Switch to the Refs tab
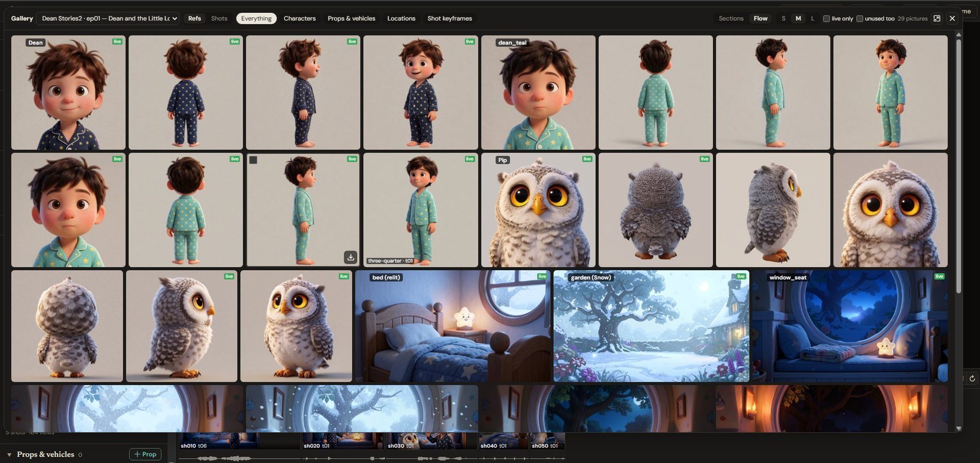980x463 pixels. 194,18
